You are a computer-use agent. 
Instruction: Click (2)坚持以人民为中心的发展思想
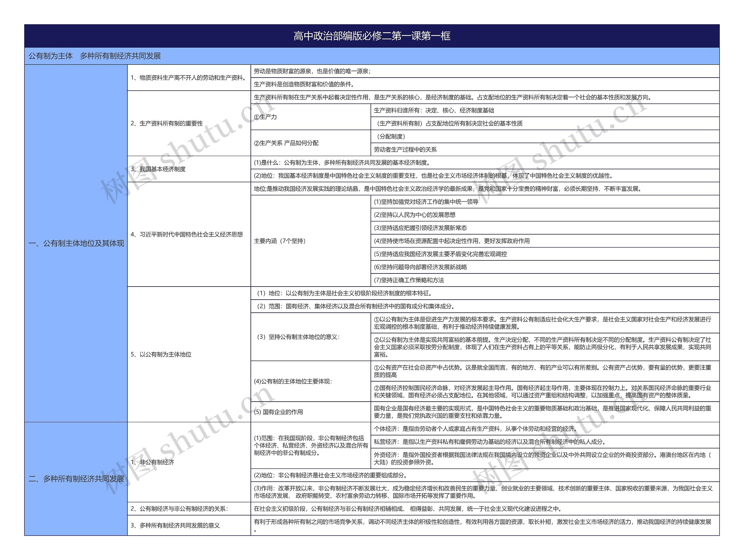[x=545, y=215]
